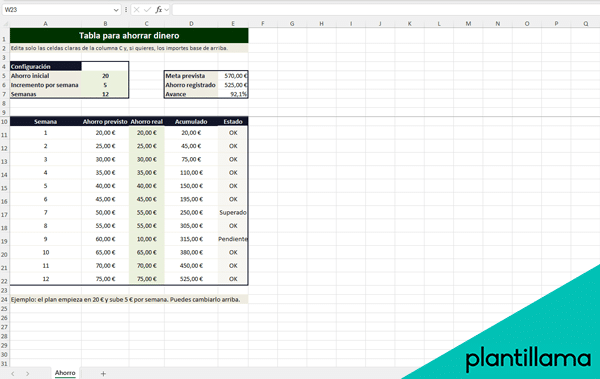The image size is (600, 379).
Task: Click the formula bar input area
Action: [x=386, y=10]
